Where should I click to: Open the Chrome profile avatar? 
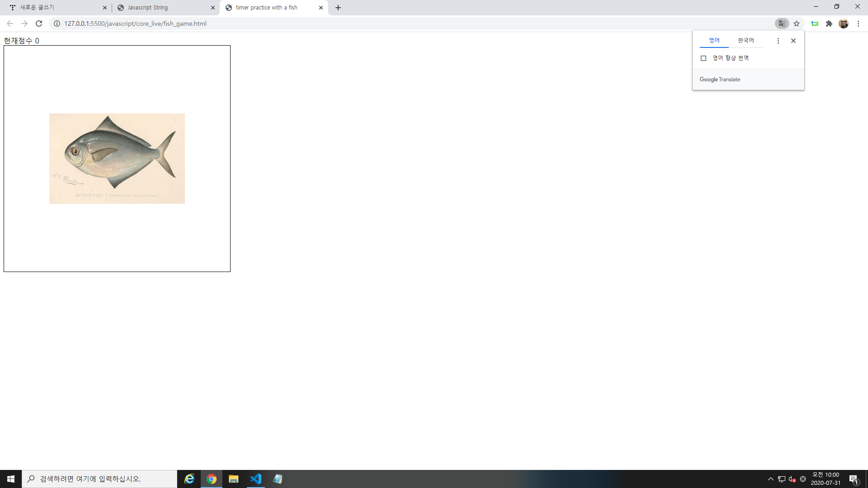[x=843, y=23]
